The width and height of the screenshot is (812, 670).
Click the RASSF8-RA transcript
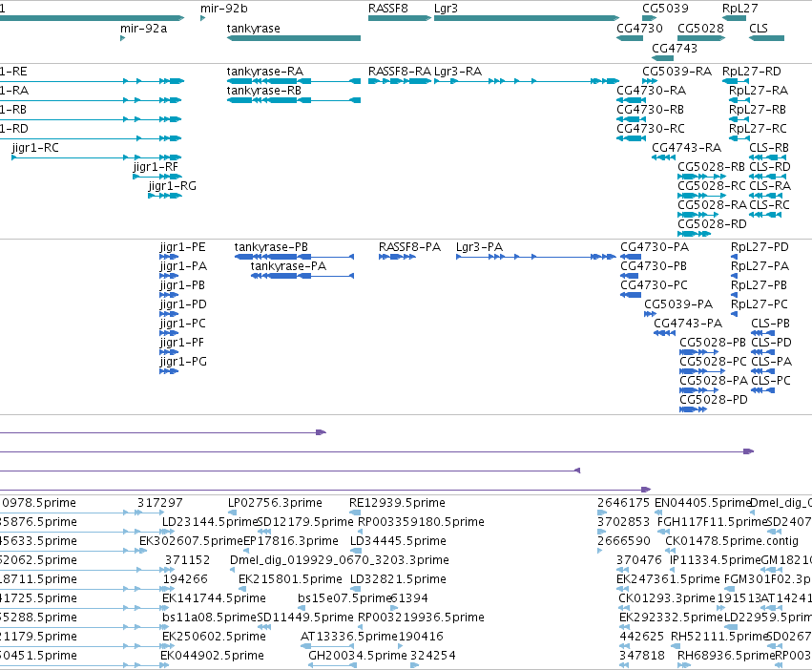pyautogui.click(x=400, y=81)
